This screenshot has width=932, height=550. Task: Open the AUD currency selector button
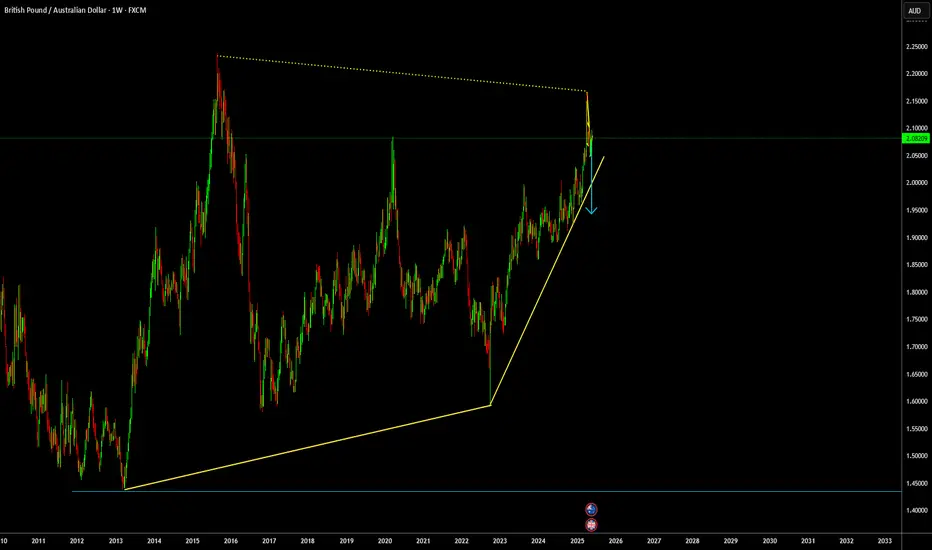pos(914,11)
